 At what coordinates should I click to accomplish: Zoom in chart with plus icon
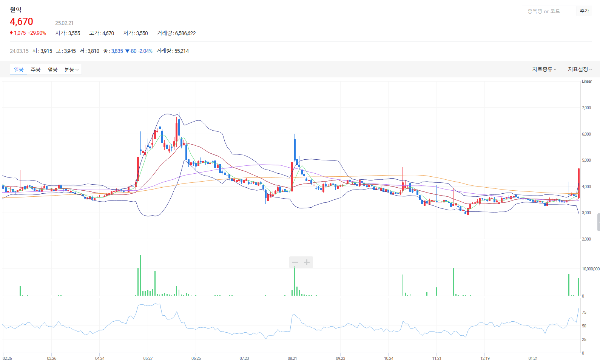[307, 262]
